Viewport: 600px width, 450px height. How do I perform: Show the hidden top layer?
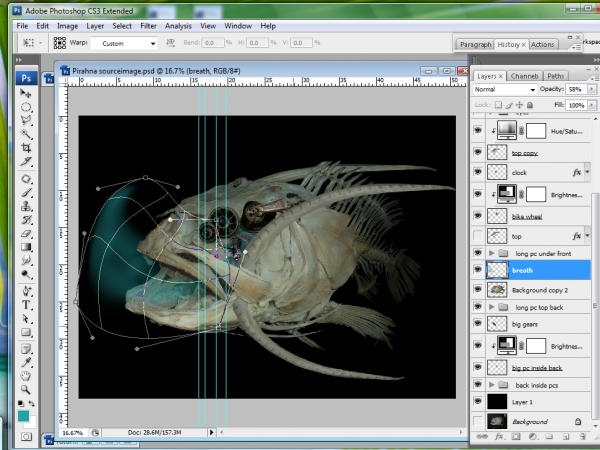(478, 236)
